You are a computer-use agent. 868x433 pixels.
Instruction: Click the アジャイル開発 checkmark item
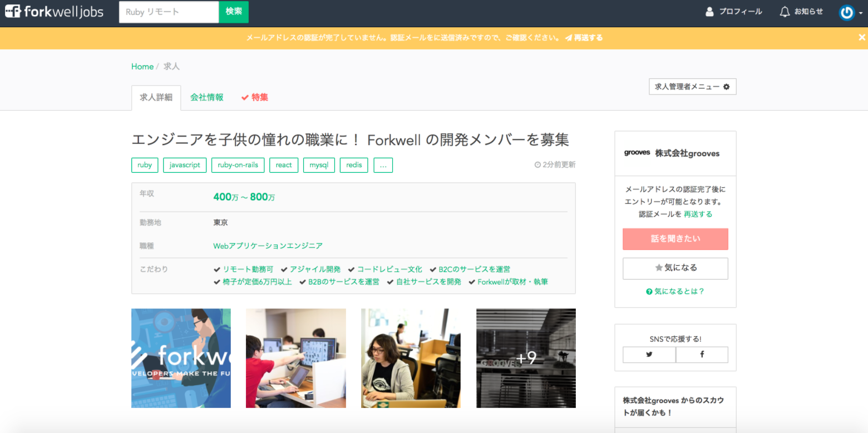(310, 270)
